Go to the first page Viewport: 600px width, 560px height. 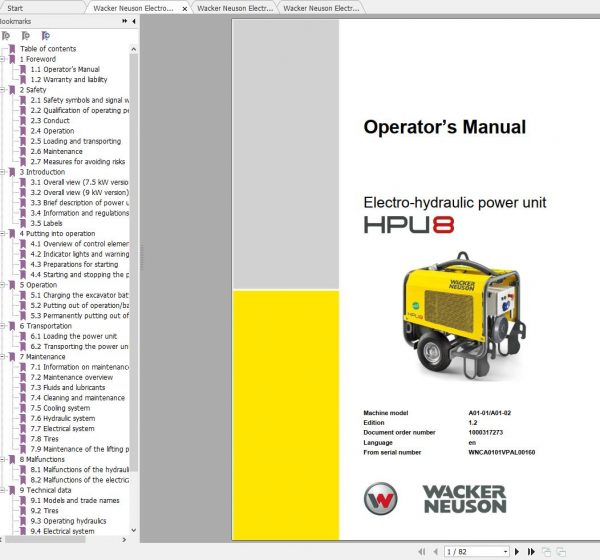422,552
